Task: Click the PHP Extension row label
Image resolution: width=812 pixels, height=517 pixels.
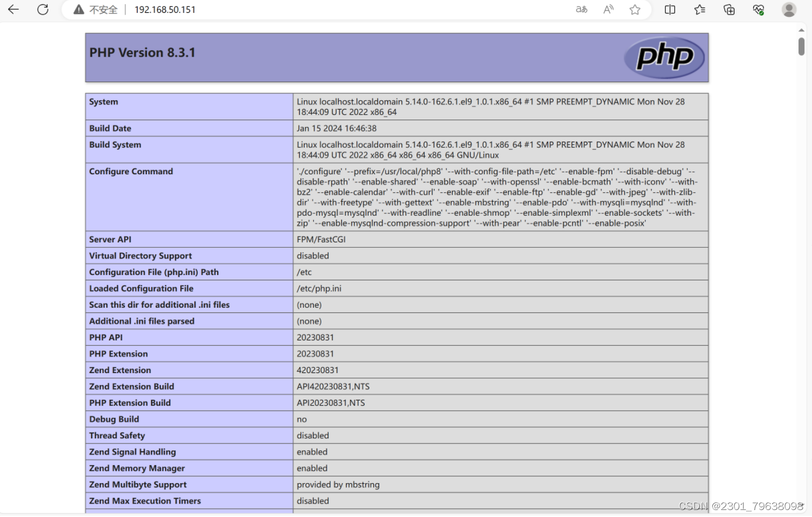Action: pos(118,354)
